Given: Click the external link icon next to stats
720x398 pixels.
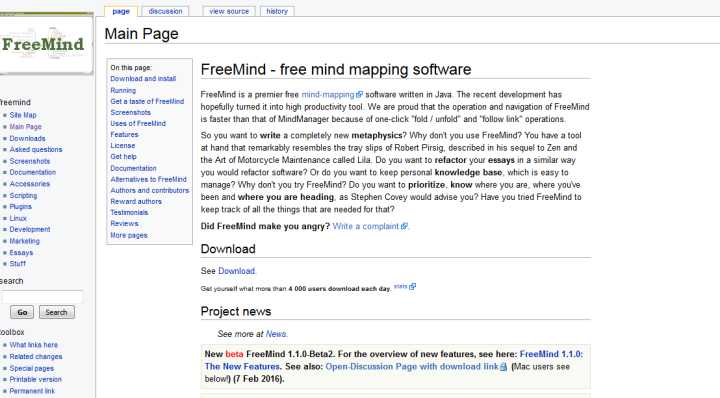Looking at the screenshot, I should click(x=412, y=286).
